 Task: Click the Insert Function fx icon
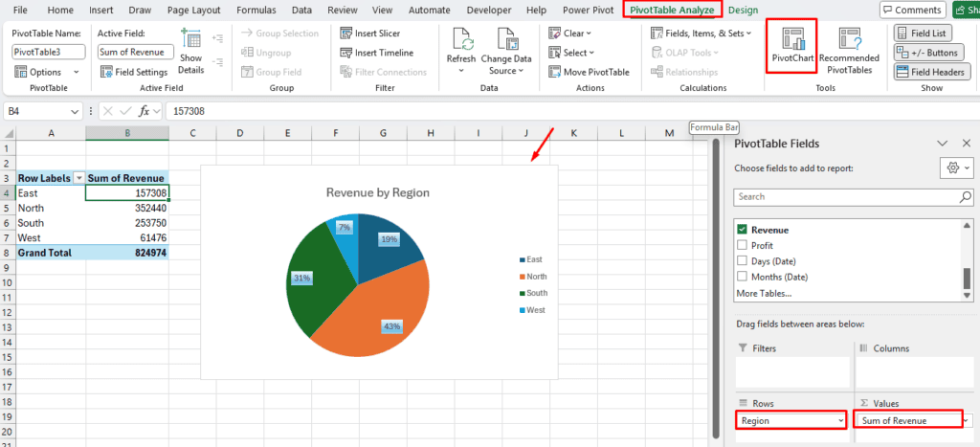(x=144, y=111)
